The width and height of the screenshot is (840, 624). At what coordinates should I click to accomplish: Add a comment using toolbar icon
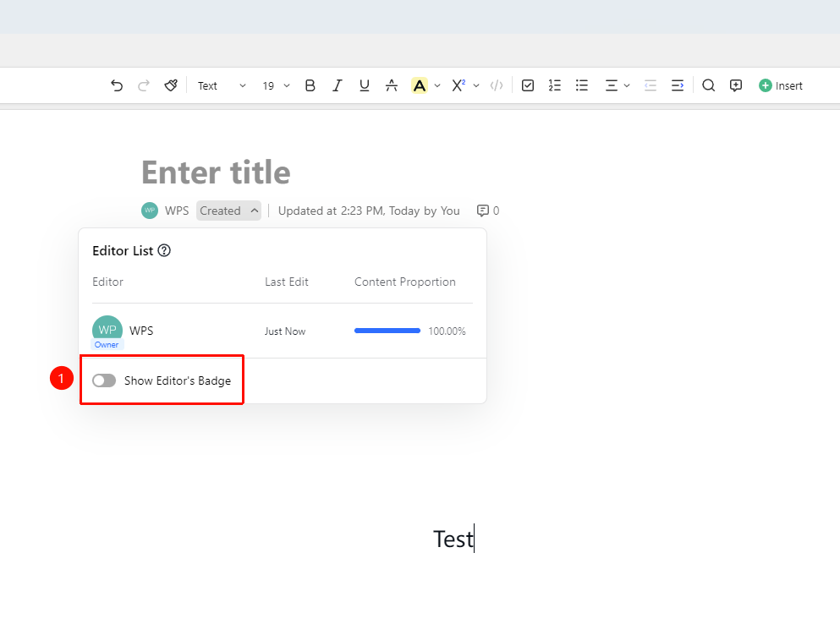(x=736, y=85)
